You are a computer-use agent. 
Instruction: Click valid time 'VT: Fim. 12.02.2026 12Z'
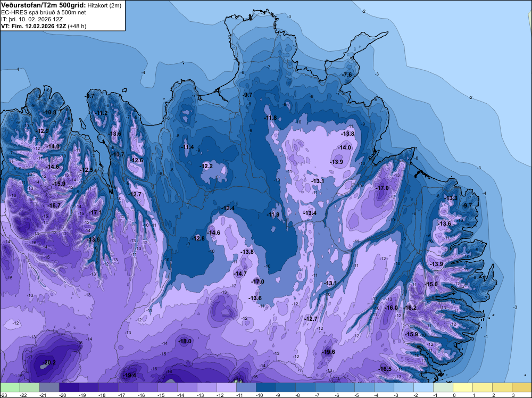(x=34, y=26)
